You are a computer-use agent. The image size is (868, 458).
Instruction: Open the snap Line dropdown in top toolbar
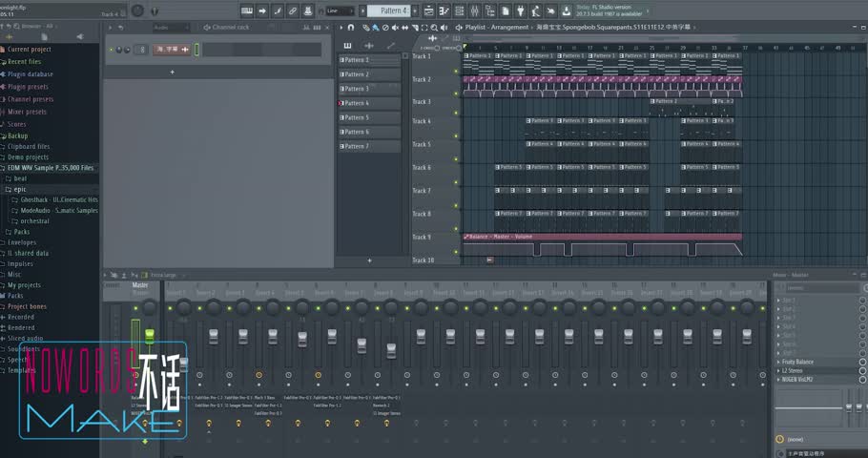338,10
